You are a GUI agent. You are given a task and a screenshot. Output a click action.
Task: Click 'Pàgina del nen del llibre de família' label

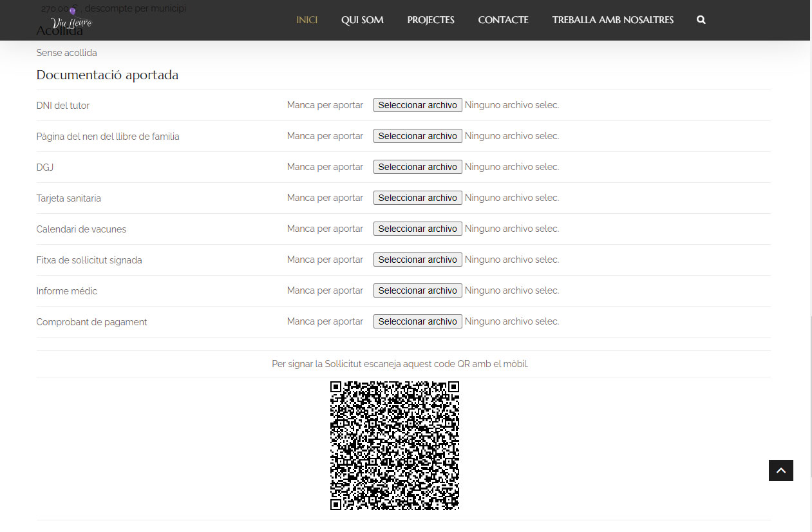coord(108,137)
